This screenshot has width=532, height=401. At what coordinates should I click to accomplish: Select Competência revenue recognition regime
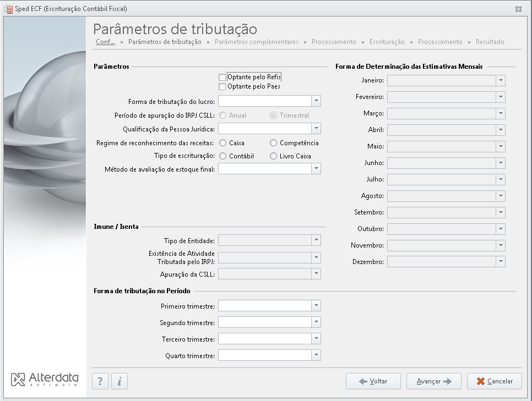pyautogui.click(x=274, y=142)
